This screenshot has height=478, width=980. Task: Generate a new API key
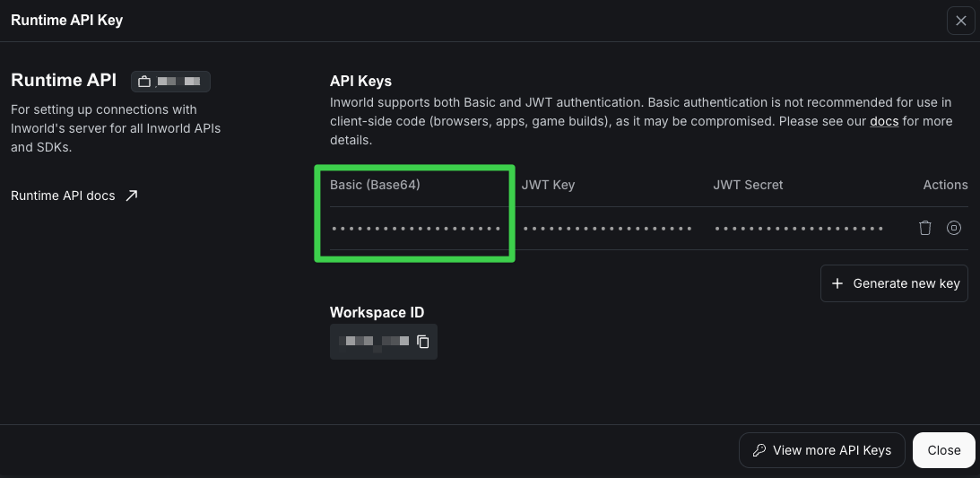click(x=894, y=283)
